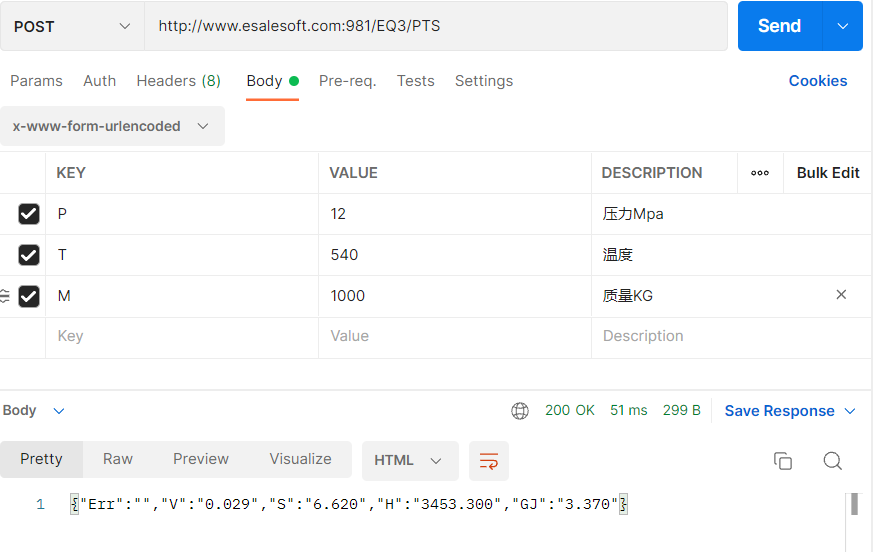Uncheck the P parameter checkbox

tap(29, 214)
